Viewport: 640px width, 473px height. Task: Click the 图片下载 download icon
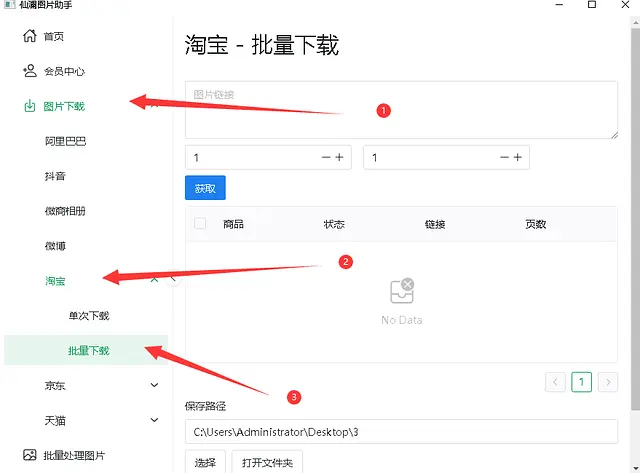29,106
